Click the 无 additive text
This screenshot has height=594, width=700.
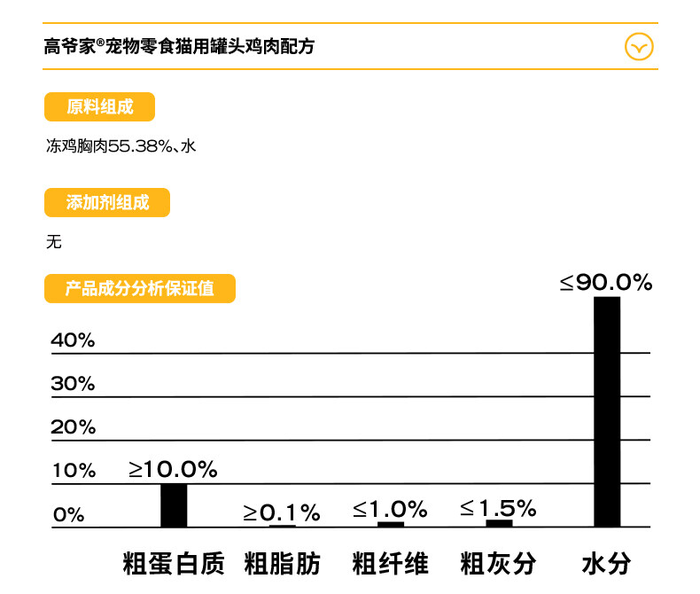(53, 242)
